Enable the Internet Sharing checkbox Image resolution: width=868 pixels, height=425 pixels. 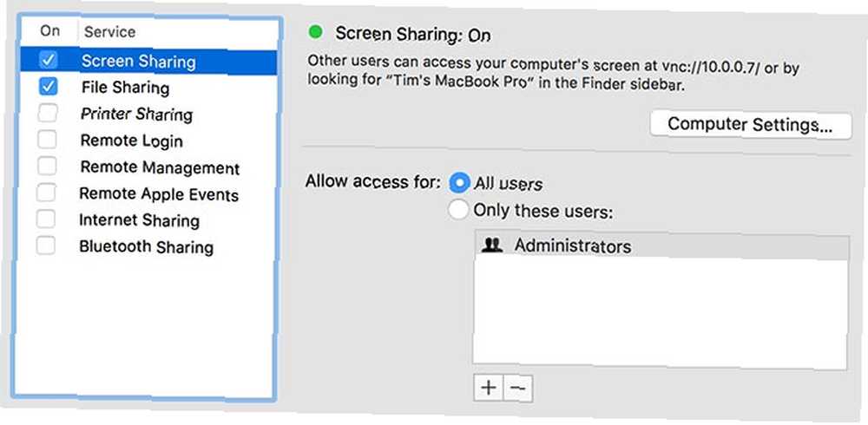pos(46,219)
